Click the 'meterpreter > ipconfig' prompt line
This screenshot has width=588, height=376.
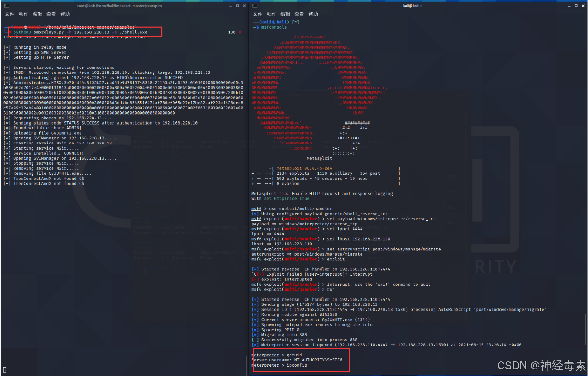pos(279,365)
